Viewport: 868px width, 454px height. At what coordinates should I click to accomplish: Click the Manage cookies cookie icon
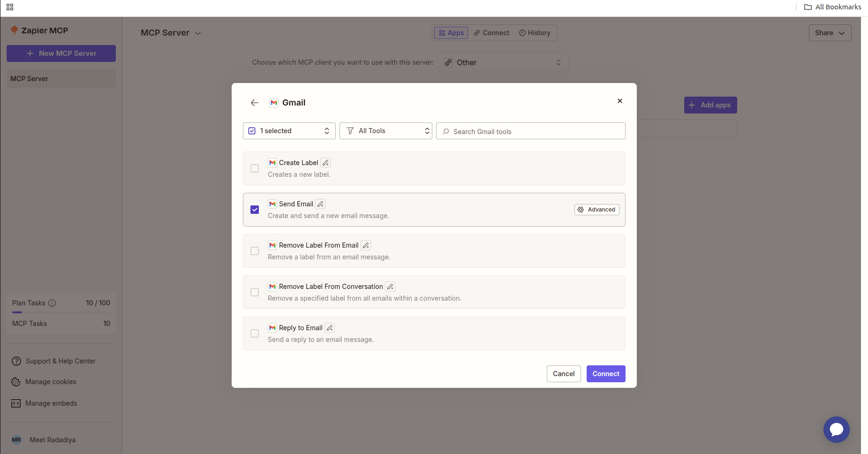pos(16,382)
